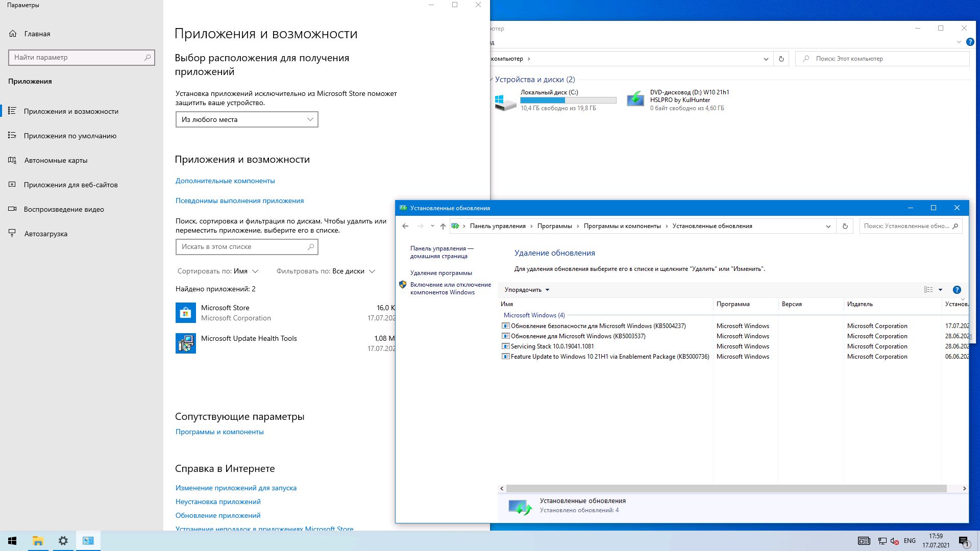Open Optional features link
This screenshot has width=980, height=551.
(225, 181)
